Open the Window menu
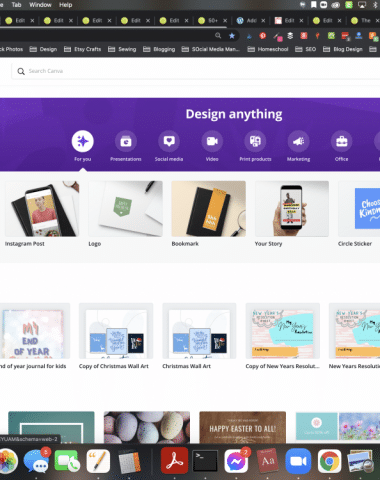Image resolution: width=380 pixels, height=480 pixels. pos(40,5)
